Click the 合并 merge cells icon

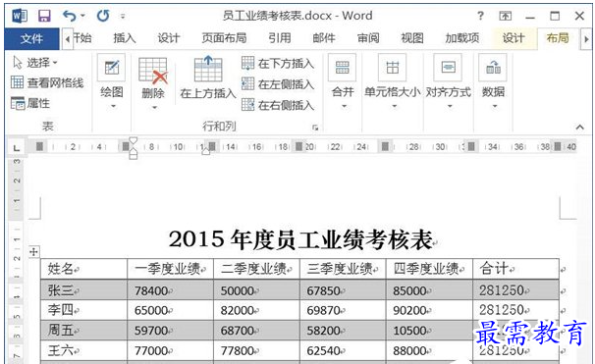342,68
